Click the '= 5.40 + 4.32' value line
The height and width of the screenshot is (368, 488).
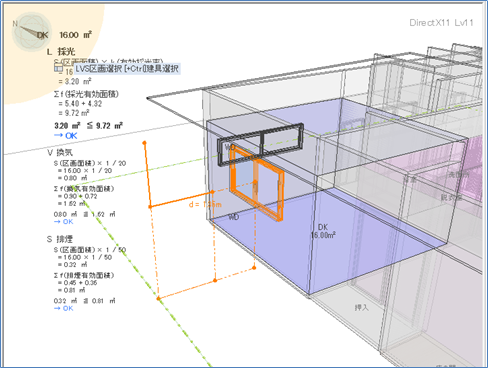[80, 104]
